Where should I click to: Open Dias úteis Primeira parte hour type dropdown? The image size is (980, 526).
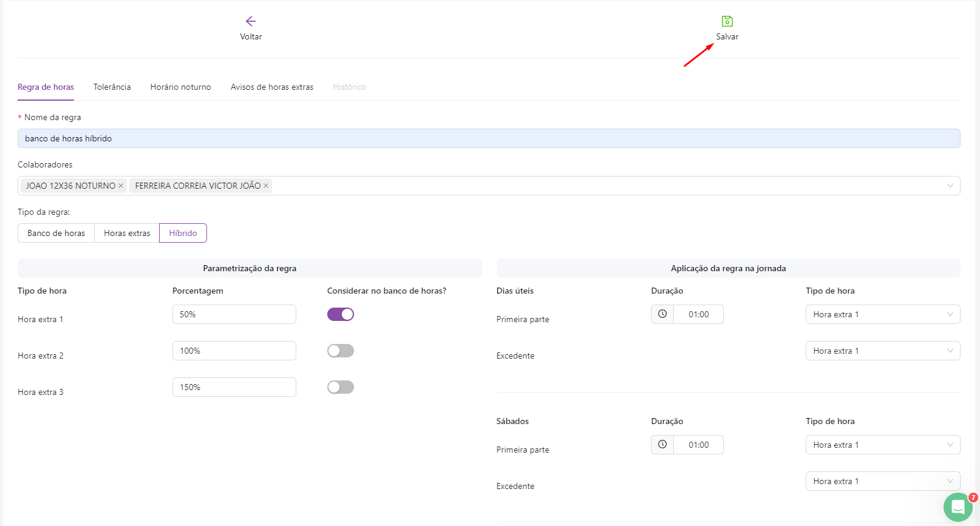tap(882, 314)
